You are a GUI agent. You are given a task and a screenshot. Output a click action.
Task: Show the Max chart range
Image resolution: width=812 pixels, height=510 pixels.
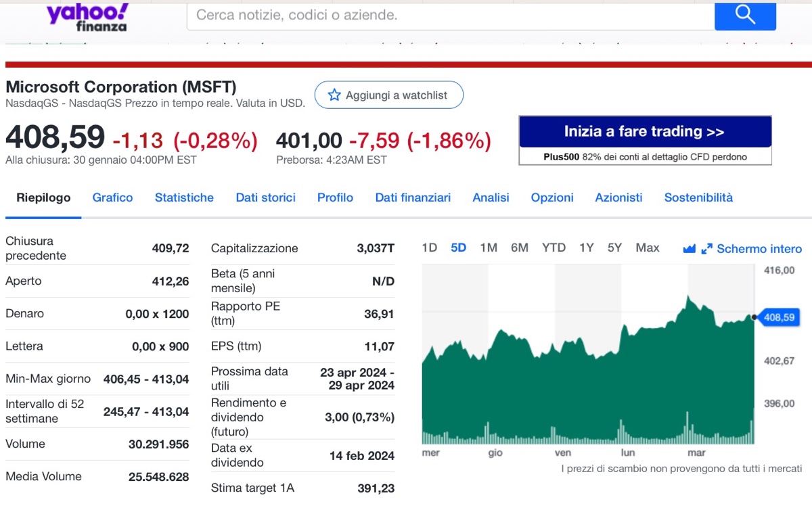647,248
